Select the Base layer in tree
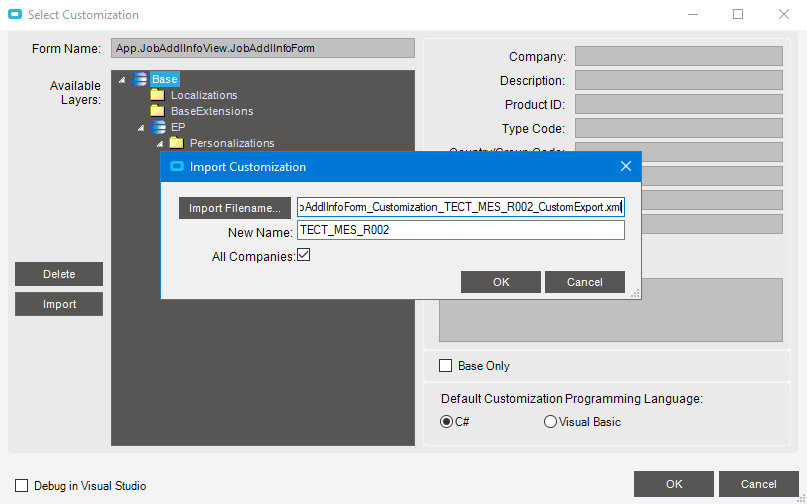This screenshot has height=504, width=807. click(165, 79)
